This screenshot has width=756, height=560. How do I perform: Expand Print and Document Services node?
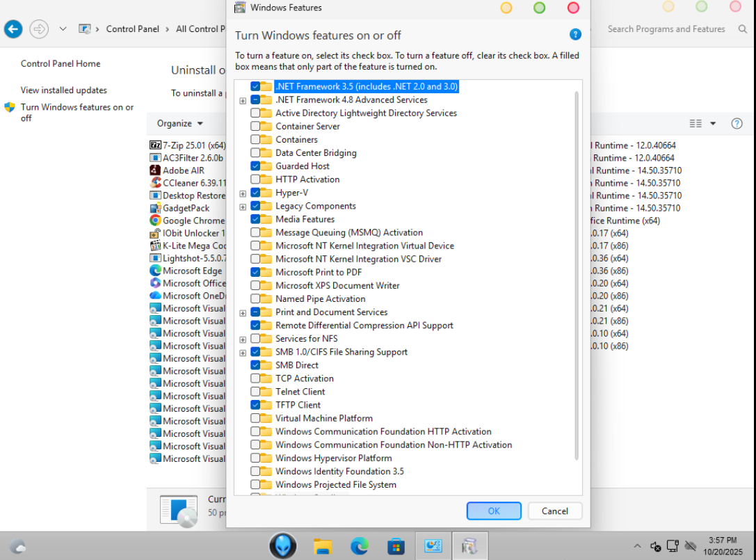click(x=243, y=313)
